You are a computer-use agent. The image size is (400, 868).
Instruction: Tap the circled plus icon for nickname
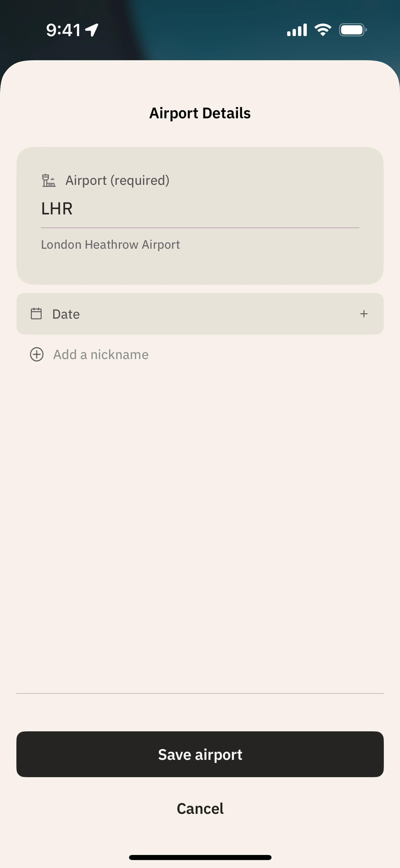click(x=37, y=355)
